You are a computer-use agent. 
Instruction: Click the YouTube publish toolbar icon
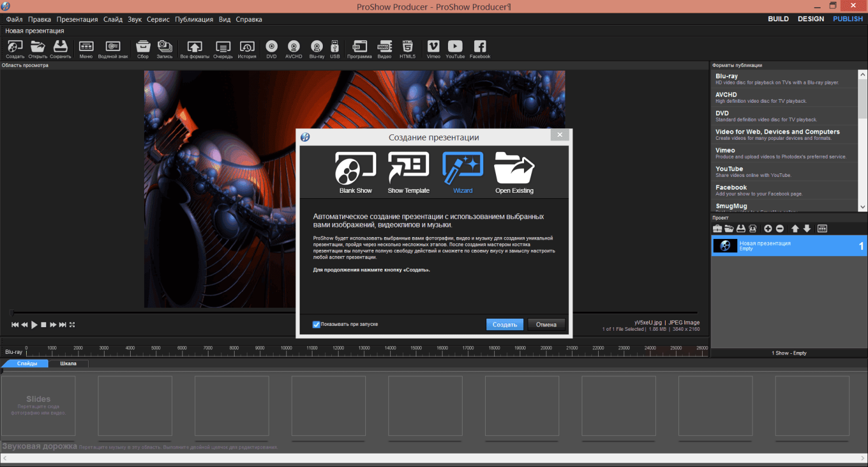[x=455, y=47]
